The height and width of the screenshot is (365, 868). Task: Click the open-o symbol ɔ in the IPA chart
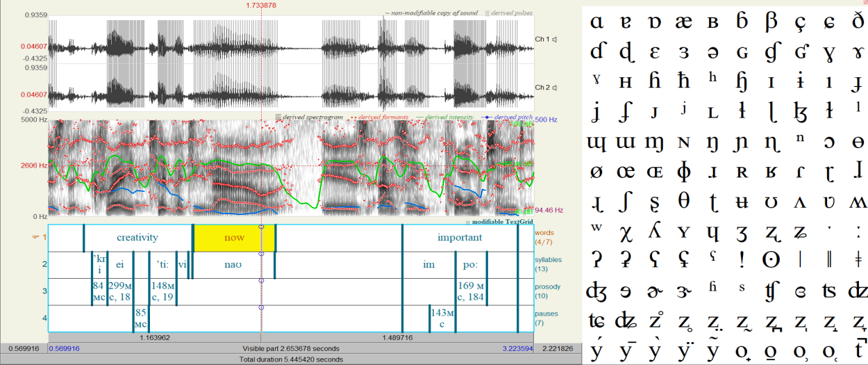(x=829, y=142)
